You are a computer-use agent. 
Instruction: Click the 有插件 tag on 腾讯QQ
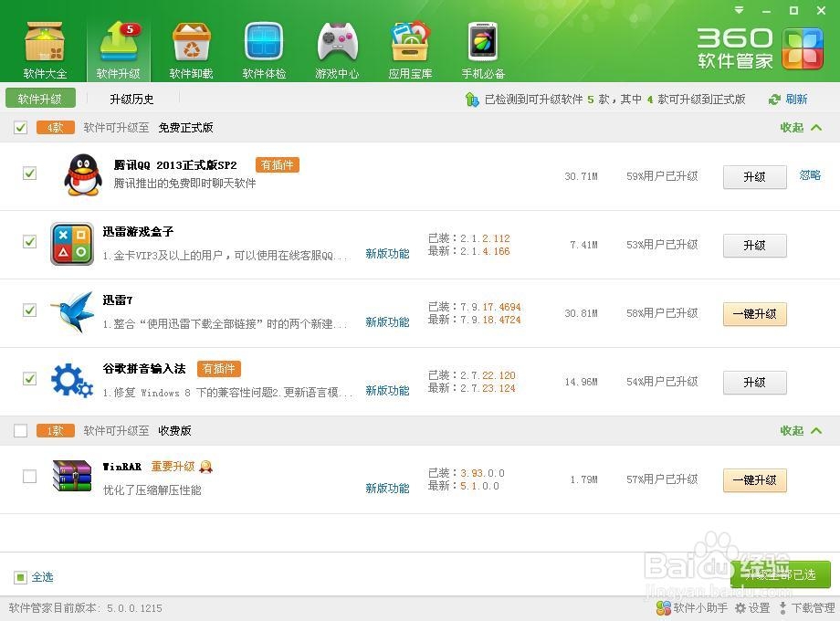click(278, 165)
